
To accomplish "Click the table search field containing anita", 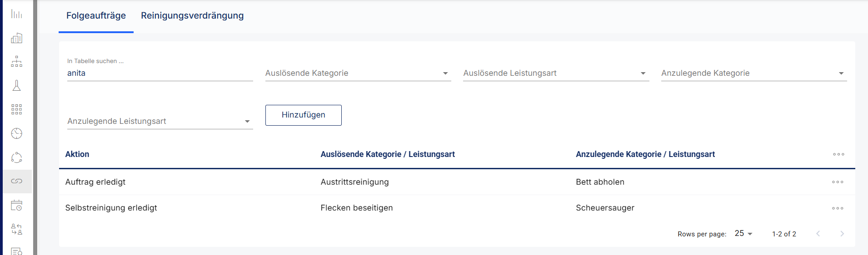I will click(160, 73).
